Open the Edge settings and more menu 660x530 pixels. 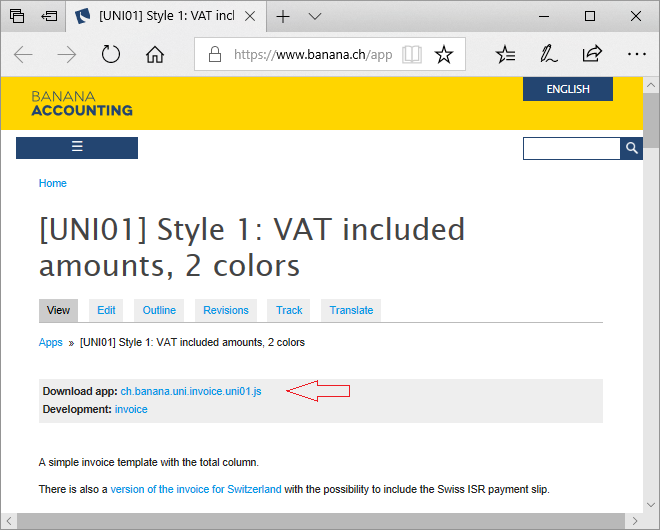(636, 54)
